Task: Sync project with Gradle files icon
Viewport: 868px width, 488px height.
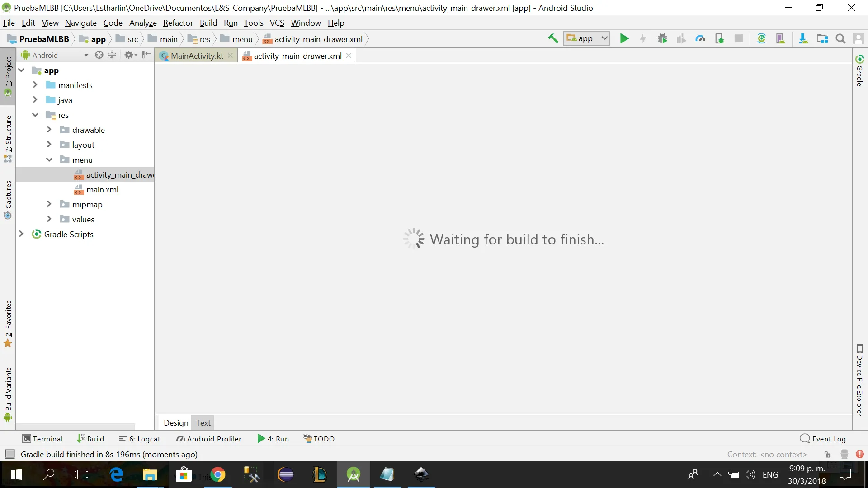Action: (x=761, y=39)
